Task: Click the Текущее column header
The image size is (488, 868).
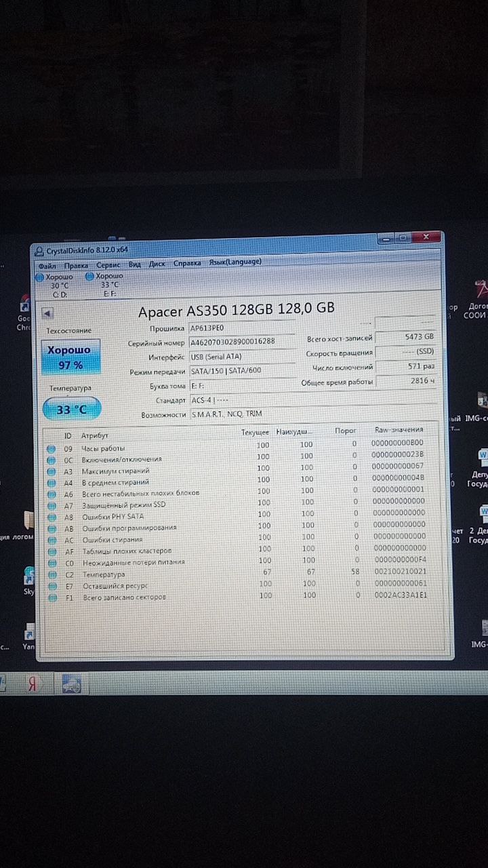Action: tap(255, 432)
